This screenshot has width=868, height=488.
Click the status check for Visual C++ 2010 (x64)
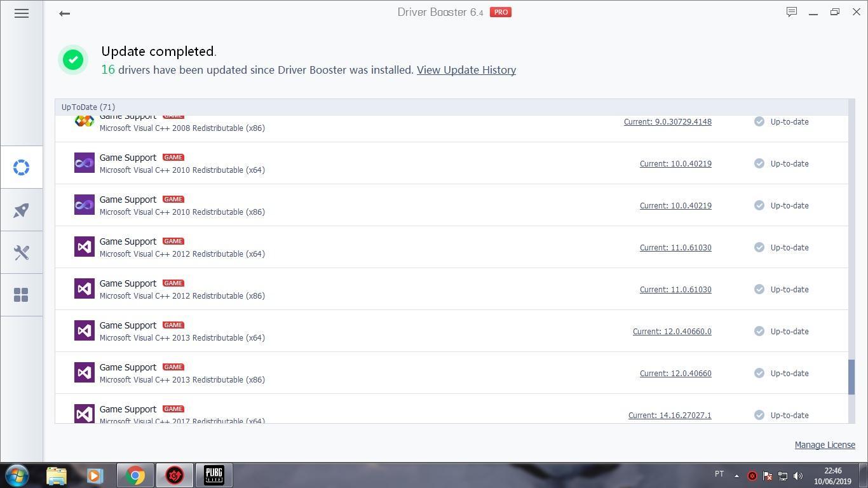(x=759, y=163)
